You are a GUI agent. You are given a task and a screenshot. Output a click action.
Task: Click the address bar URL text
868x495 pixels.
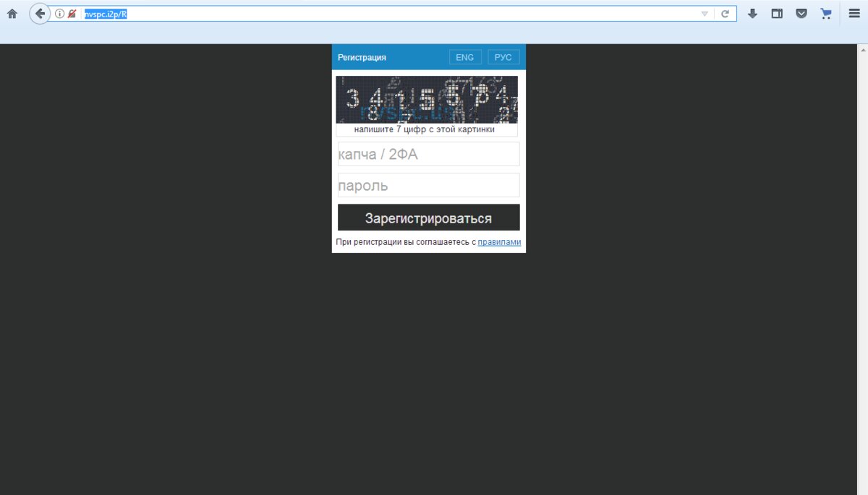pyautogui.click(x=106, y=14)
